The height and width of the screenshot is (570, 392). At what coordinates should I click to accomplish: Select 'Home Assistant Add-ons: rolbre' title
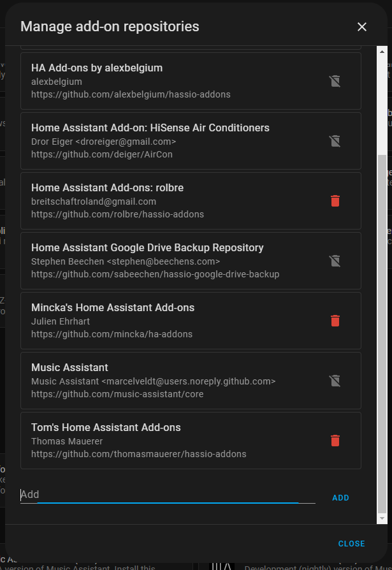click(x=107, y=188)
